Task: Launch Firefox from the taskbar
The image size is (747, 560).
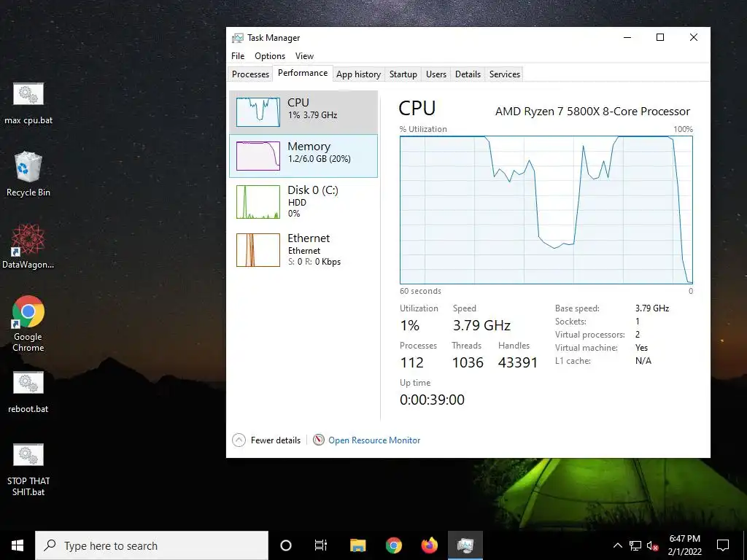Action: [430, 545]
